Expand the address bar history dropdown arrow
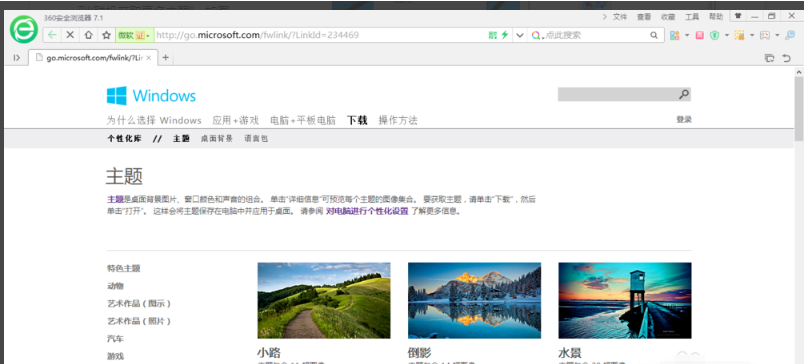Viewport: 804px width, 364px height. (520, 35)
